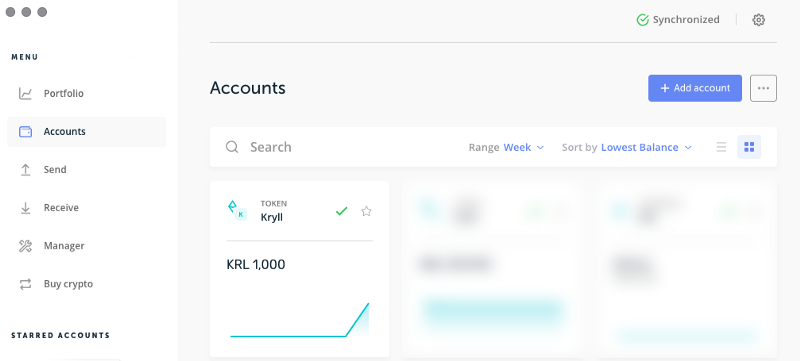Screen dimensions: 800x361
Task: Switch to grid view layout
Action: (749, 147)
